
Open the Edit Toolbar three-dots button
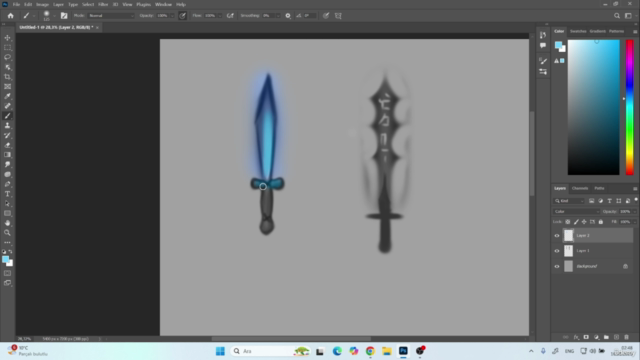7,242
